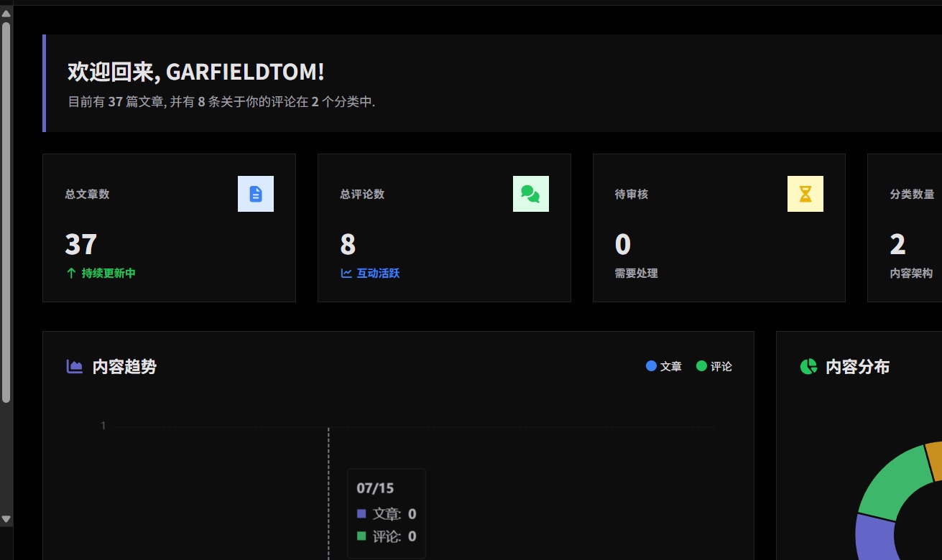Viewport: 942px width, 560px height.
Task: Click the 总文章数 card label
Action: click(x=87, y=194)
